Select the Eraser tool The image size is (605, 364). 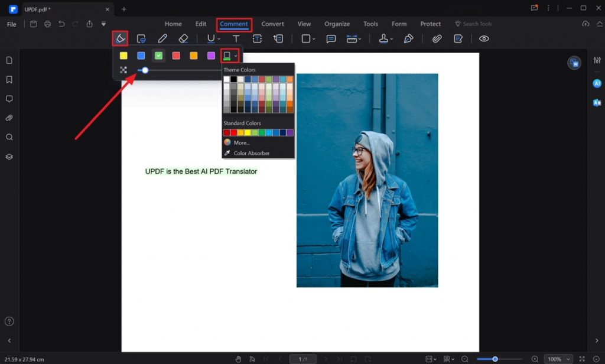pyautogui.click(x=183, y=38)
